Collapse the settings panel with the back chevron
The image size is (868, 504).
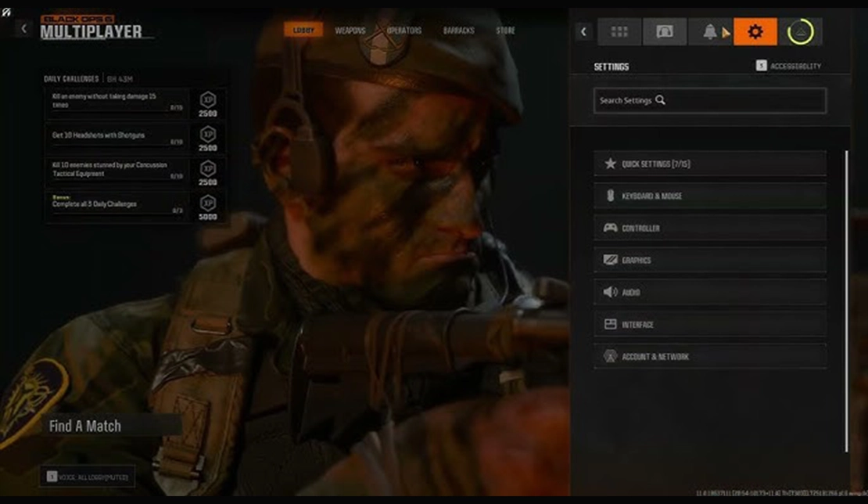[x=583, y=31]
